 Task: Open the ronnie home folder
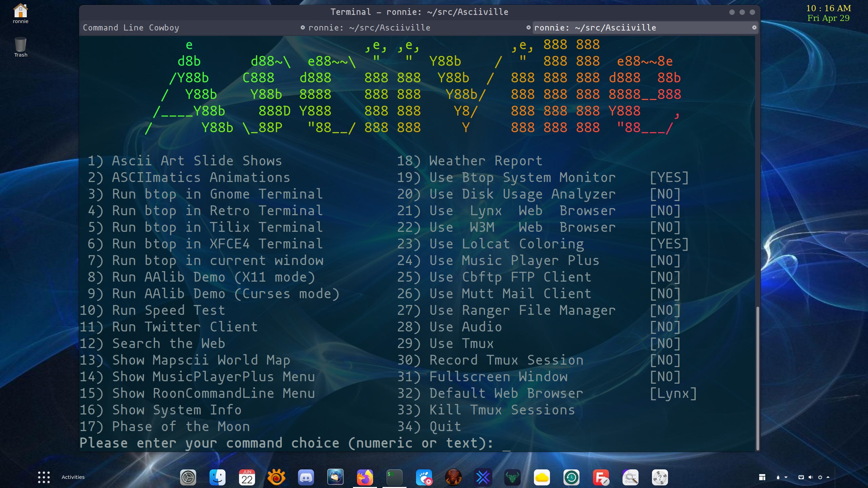pos(20,12)
